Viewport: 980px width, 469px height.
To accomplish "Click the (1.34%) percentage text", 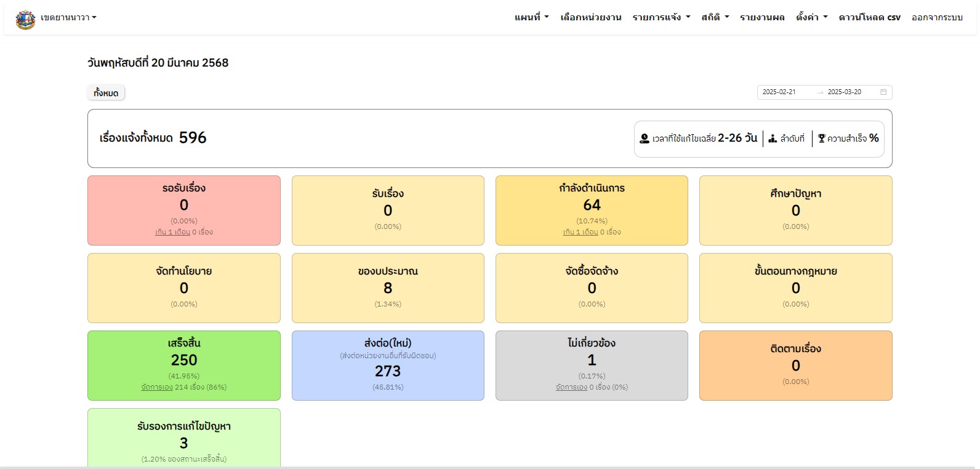I will tap(388, 304).
